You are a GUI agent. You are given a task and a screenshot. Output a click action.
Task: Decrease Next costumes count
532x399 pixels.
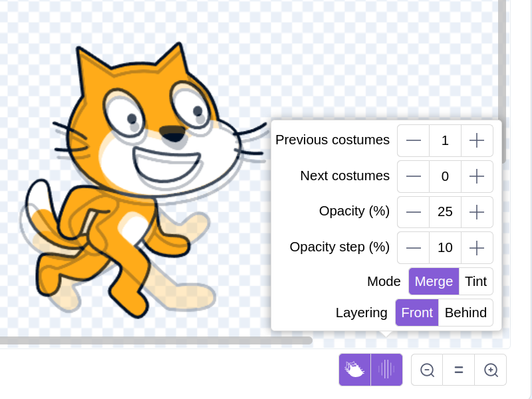[x=413, y=176]
